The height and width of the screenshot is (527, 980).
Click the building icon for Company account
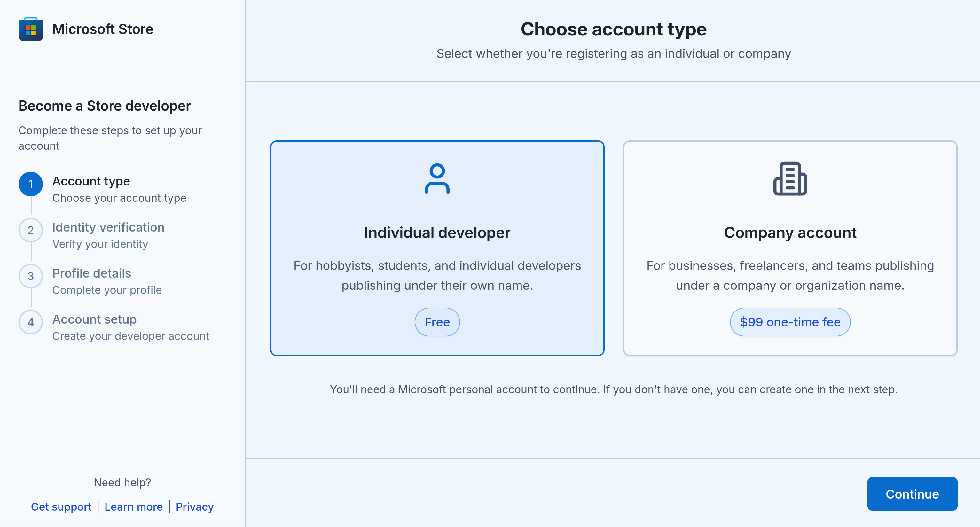pyautogui.click(x=790, y=178)
